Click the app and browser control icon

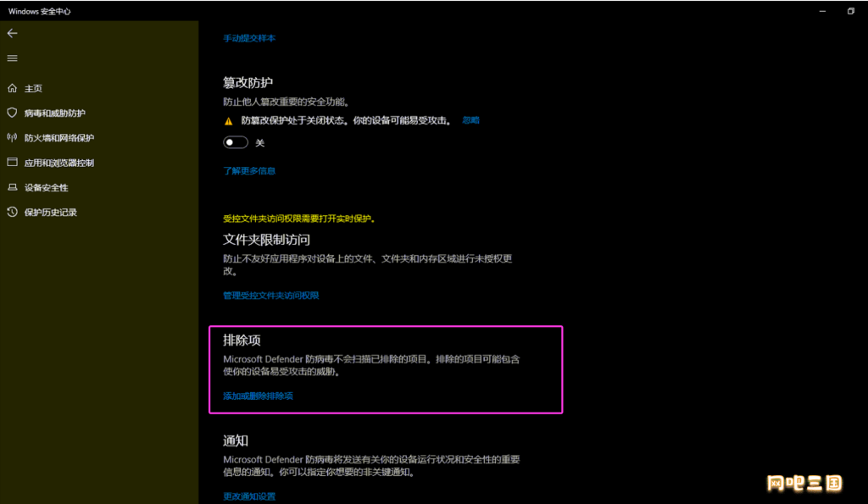[x=12, y=162]
